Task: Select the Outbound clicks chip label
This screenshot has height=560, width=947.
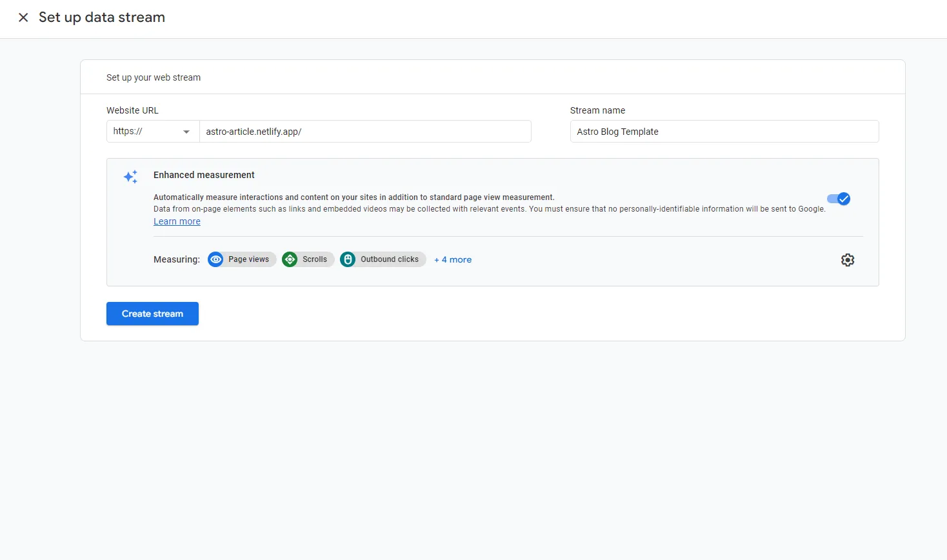Action: pos(390,259)
